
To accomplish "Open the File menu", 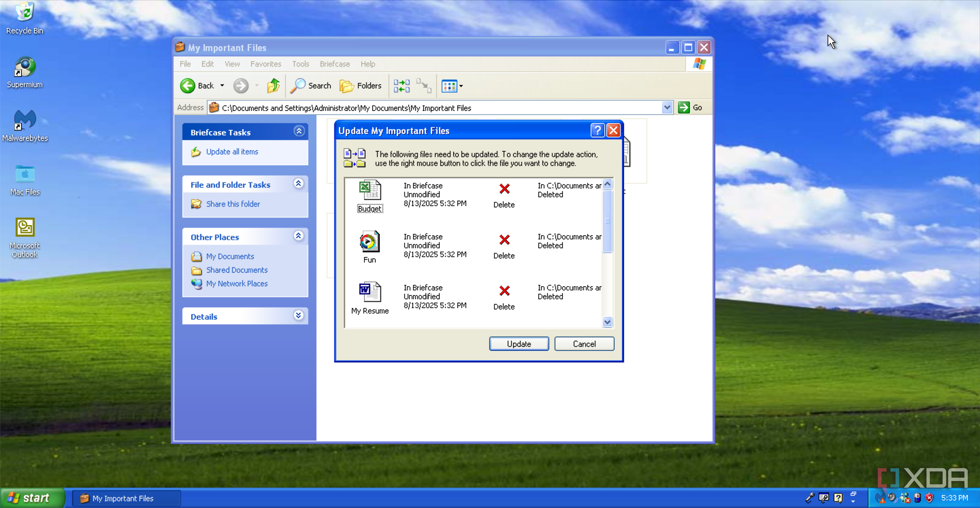I will [x=185, y=64].
